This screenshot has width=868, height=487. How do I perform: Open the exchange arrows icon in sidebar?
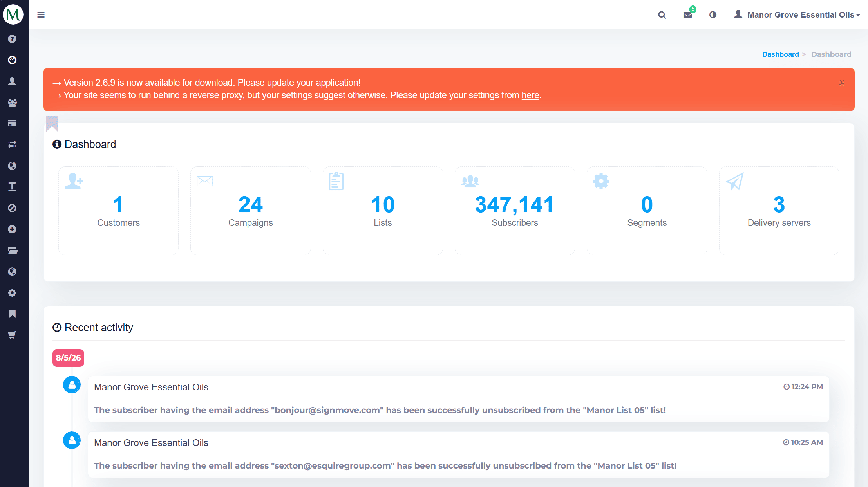[12, 144]
